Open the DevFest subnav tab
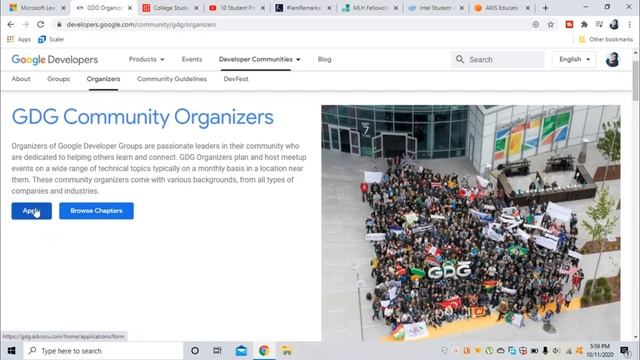This screenshot has width=640, height=360. [x=236, y=79]
